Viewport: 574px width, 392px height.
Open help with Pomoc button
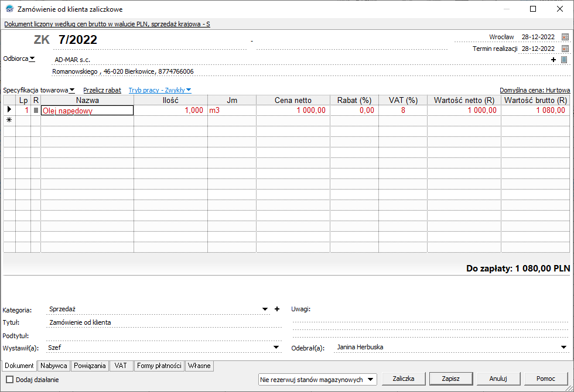coord(545,379)
